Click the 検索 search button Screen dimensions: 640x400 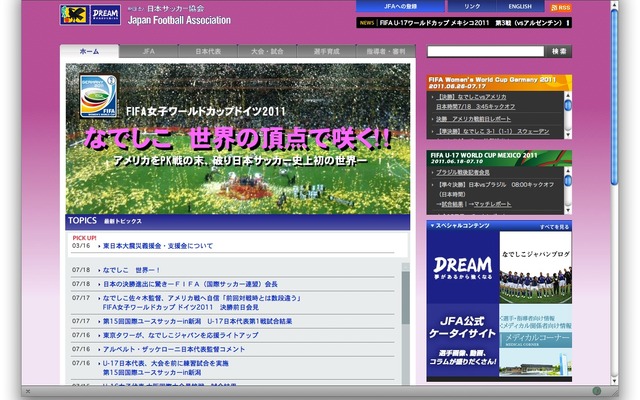pos(559,51)
